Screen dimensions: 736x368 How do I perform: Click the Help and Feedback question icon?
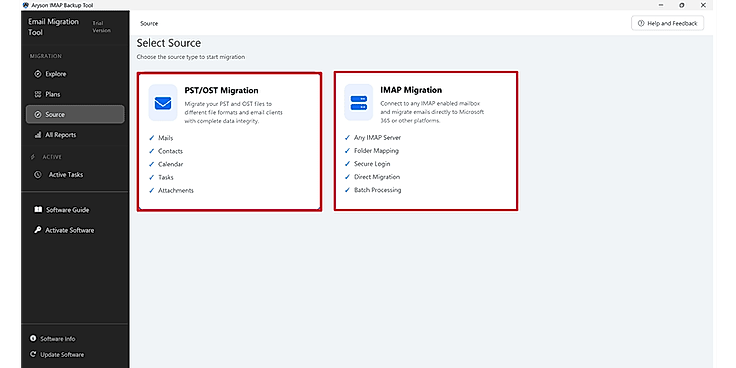tap(641, 23)
